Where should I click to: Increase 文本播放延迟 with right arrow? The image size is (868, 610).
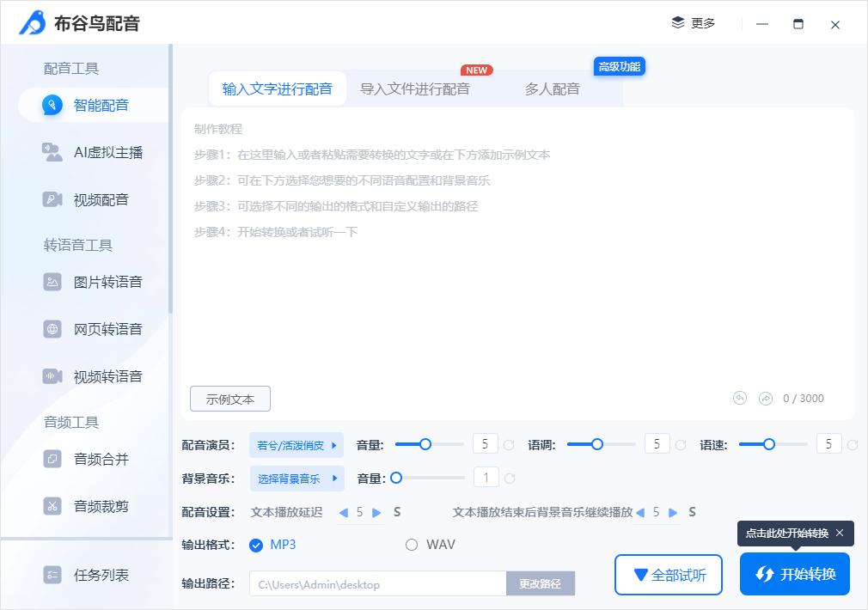click(376, 513)
